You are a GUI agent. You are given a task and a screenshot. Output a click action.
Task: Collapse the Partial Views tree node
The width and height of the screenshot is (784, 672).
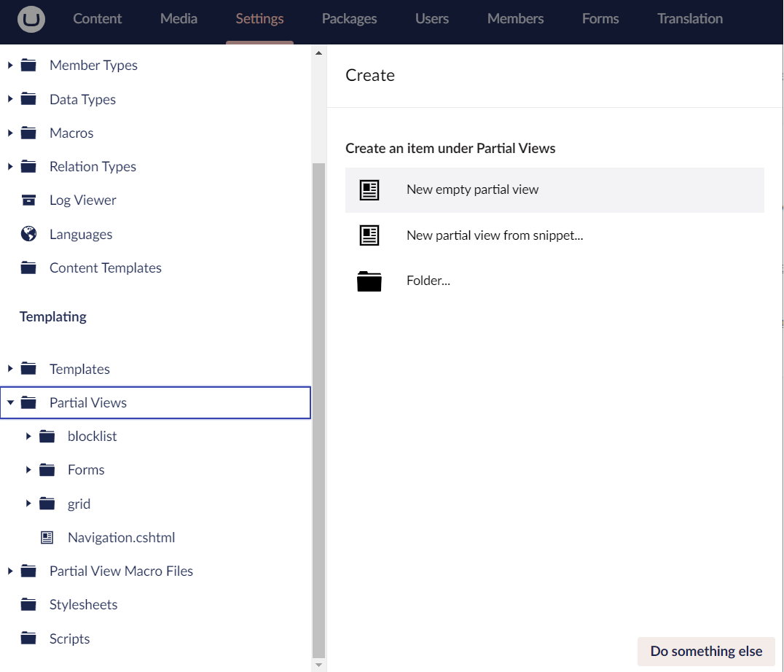10,402
